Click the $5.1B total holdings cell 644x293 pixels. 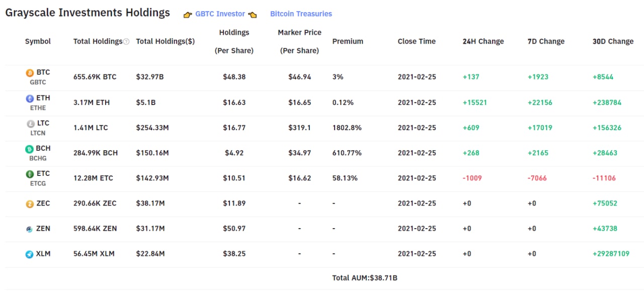tap(145, 103)
